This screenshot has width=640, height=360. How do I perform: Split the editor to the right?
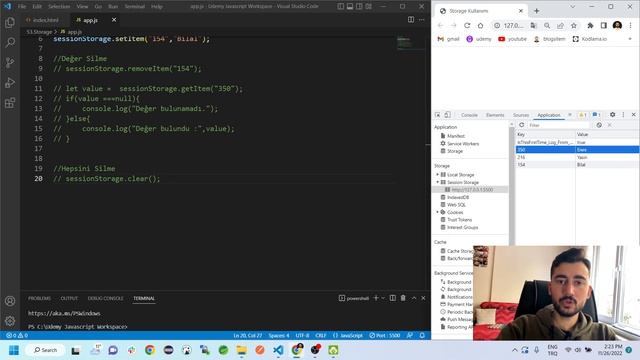(411, 20)
